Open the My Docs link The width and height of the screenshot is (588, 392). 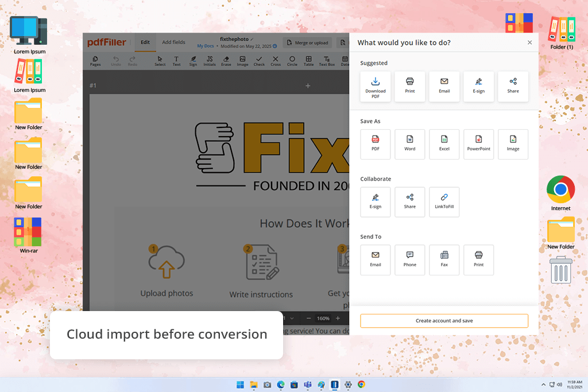coord(206,46)
